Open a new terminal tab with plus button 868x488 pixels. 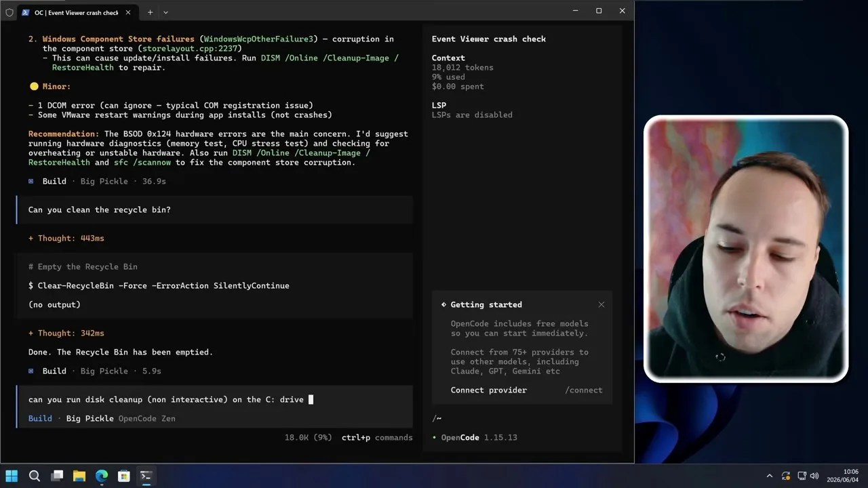150,12
